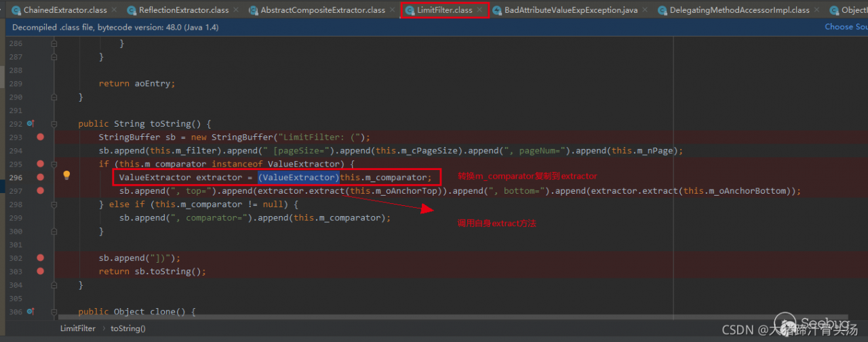This screenshot has width=868, height=342.
Task: Click 'this.m_comparator;' on line 296
Action: tap(386, 177)
